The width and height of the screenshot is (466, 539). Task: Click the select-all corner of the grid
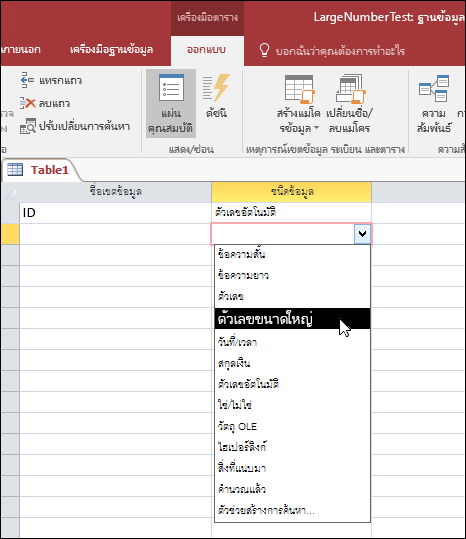10,192
